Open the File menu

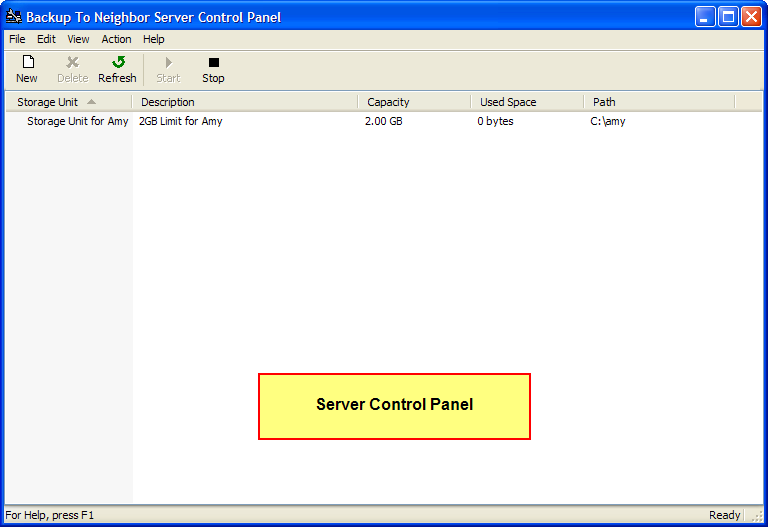[x=17, y=39]
